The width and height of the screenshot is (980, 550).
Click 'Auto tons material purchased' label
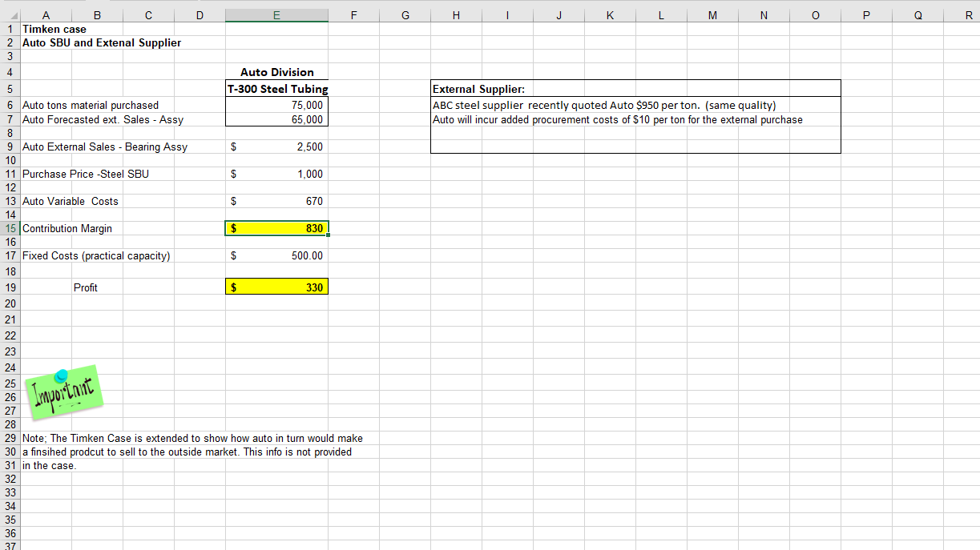click(x=91, y=105)
